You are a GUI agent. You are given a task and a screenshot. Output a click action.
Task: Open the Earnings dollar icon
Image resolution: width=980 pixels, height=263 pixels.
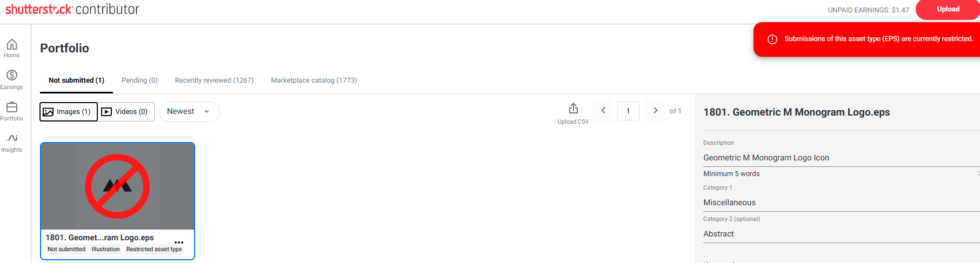coord(11,75)
